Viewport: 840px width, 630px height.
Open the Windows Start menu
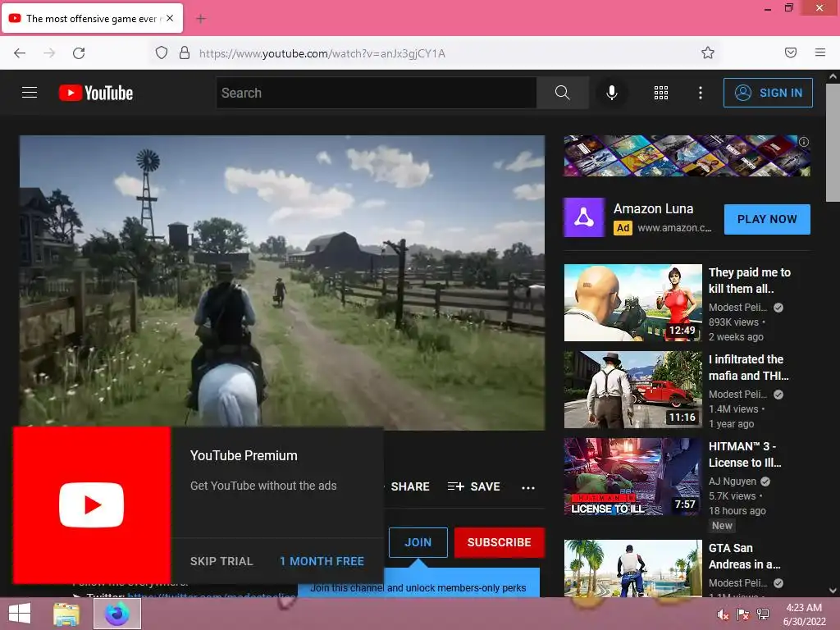point(20,614)
